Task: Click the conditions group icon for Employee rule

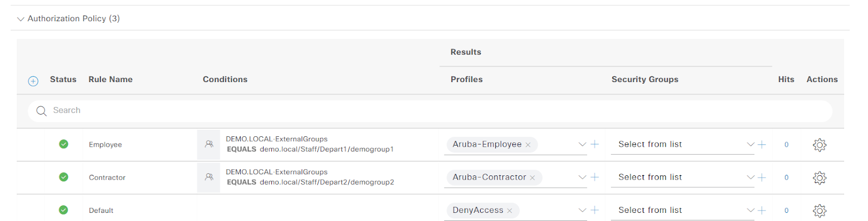Action: coord(209,144)
